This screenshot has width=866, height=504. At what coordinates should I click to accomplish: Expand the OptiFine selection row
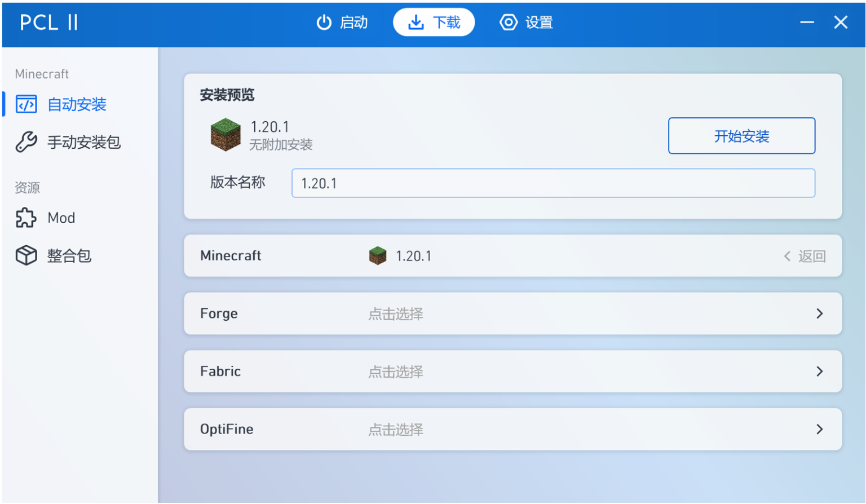[820, 429]
